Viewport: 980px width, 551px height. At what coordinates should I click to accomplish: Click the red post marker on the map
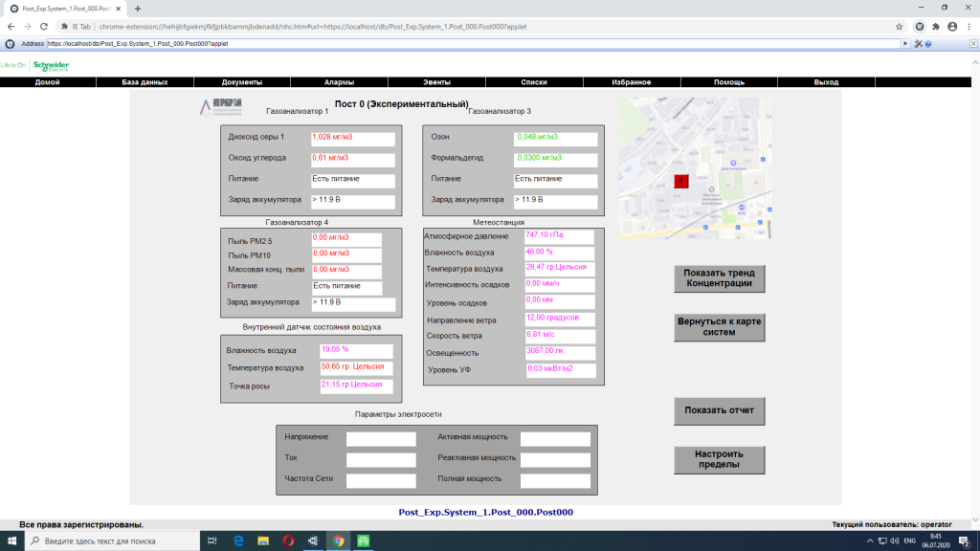680,180
